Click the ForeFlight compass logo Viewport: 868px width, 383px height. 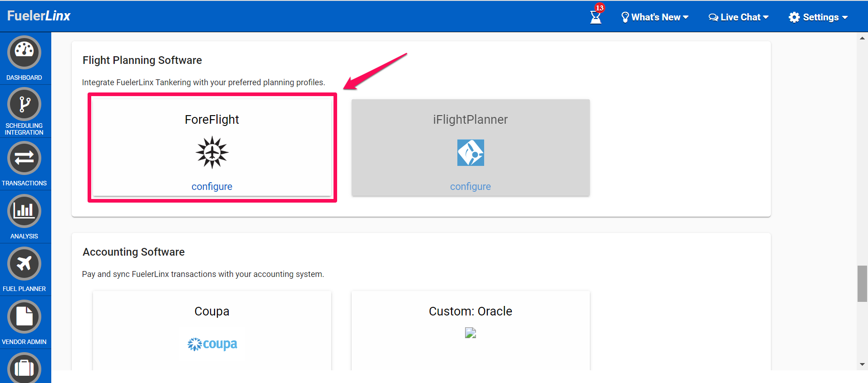click(212, 153)
